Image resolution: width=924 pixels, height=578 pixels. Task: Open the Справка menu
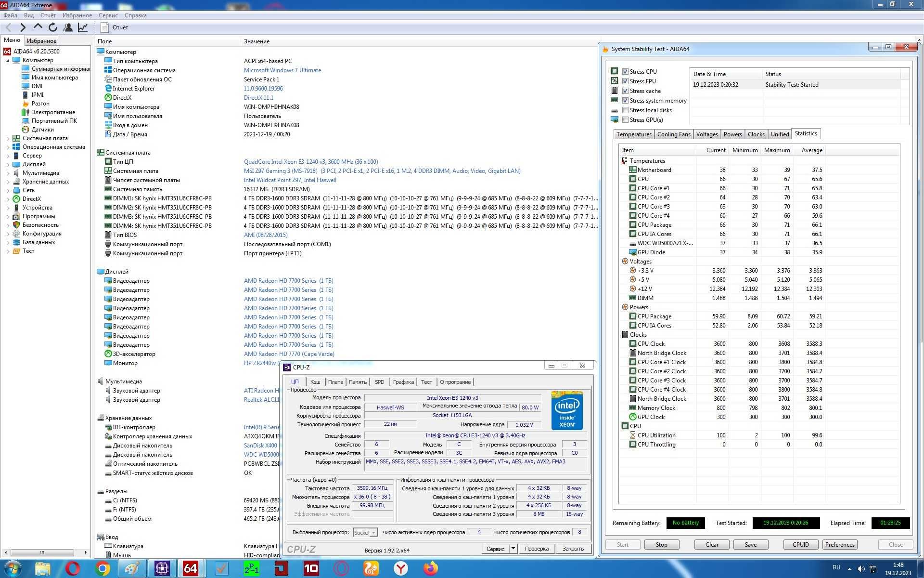(x=135, y=15)
